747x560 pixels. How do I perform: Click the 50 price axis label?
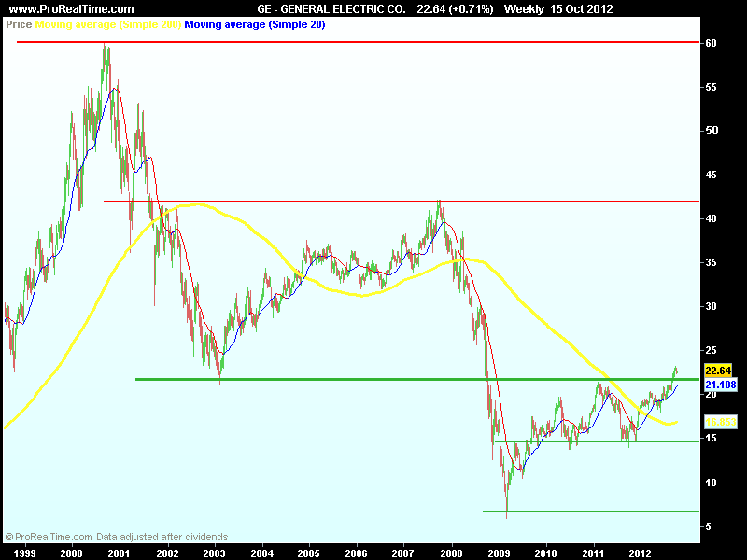click(711, 131)
